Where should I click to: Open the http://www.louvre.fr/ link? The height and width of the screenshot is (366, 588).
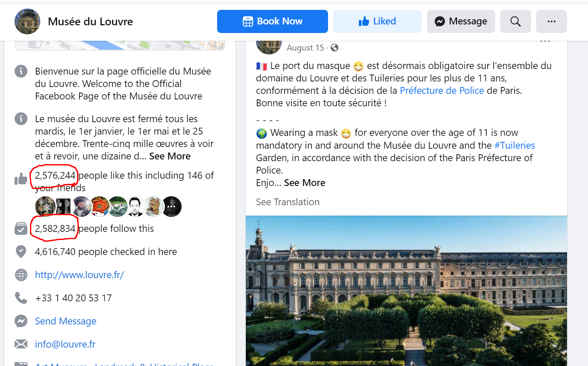coord(79,275)
